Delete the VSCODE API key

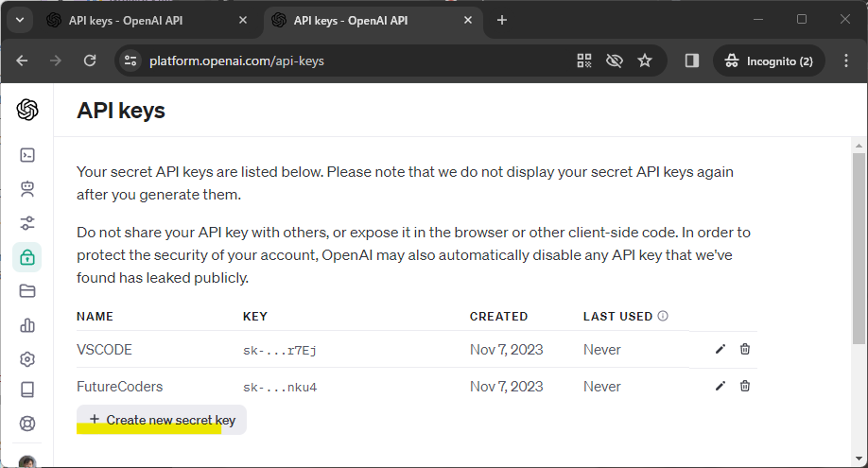(x=745, y=350)
